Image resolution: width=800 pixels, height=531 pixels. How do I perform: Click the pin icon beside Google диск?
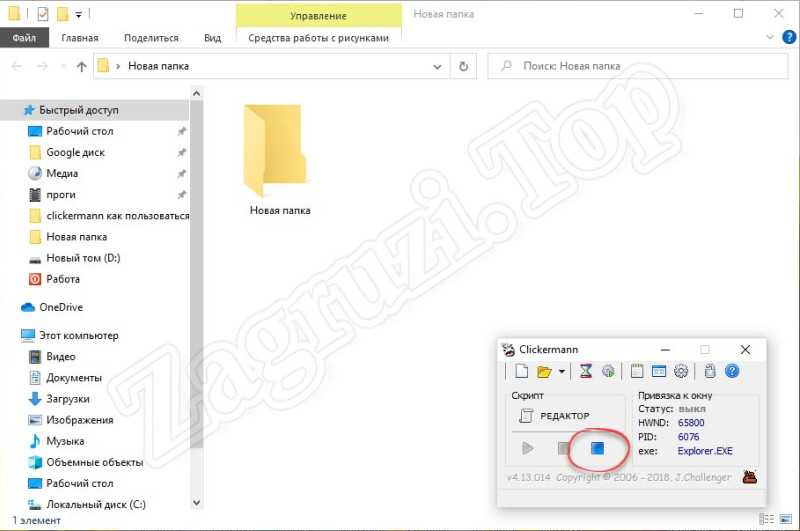181,153
